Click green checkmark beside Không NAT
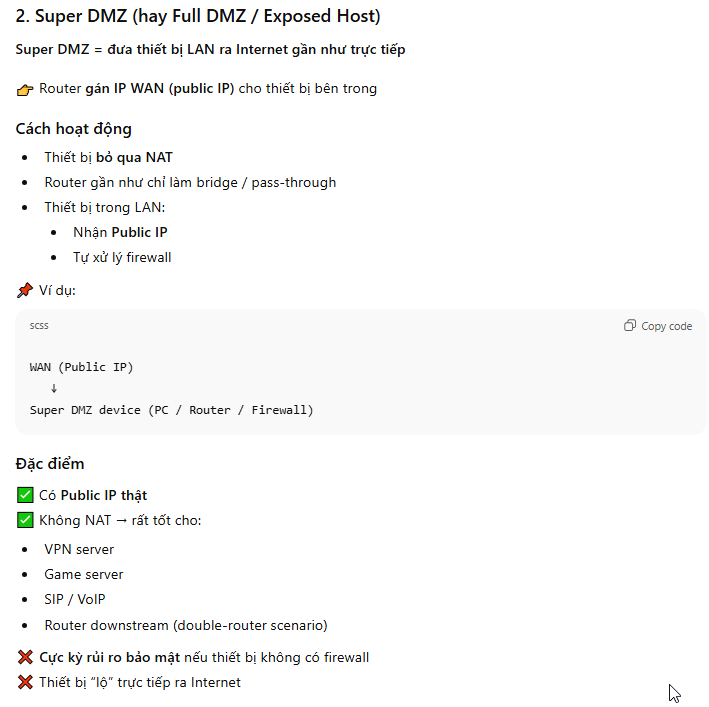Viewport: 709px width, 707px height. click(25, 520)
